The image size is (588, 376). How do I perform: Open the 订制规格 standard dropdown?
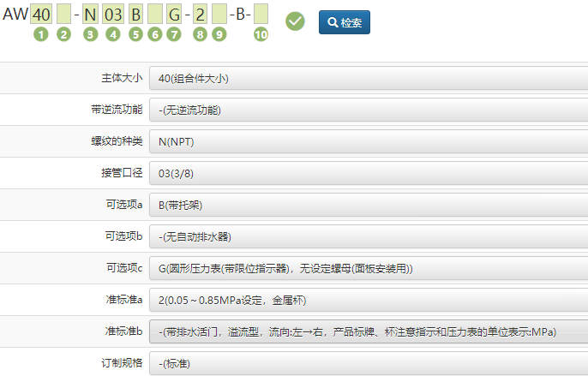coord(368,362)
